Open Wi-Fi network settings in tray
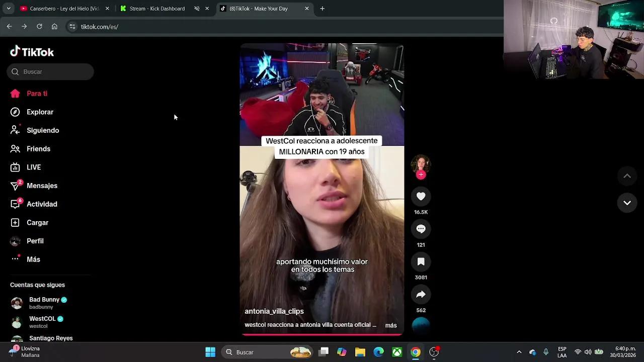This screenshot has width=644, height=362. [x=578, y=352]
